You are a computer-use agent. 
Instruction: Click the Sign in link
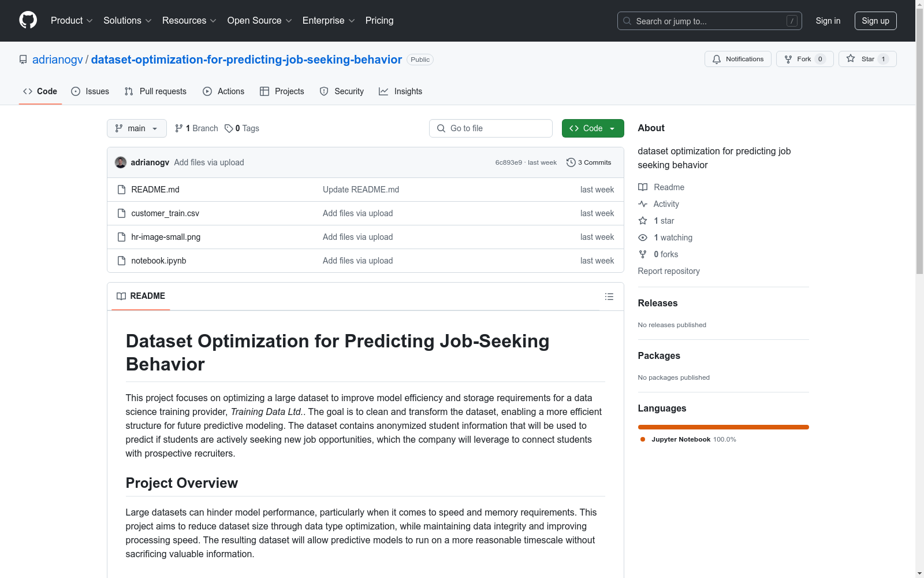click(x=828, y=21)
